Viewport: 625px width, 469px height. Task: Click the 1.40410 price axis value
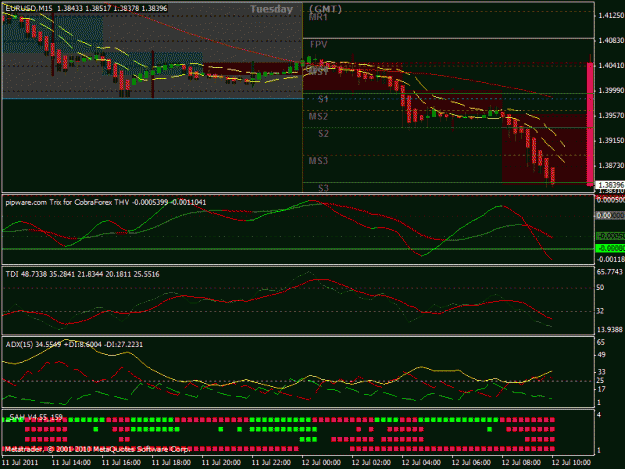[611, 65]
